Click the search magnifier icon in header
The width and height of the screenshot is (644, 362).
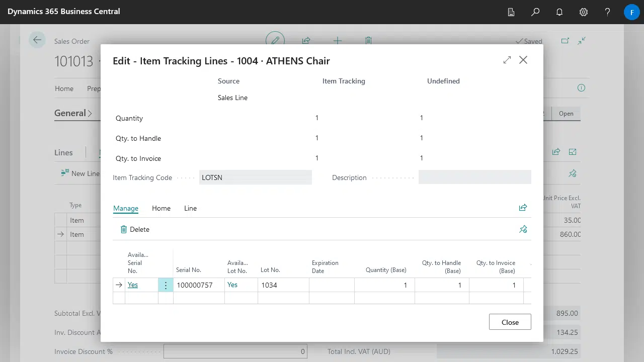(535, 12)
